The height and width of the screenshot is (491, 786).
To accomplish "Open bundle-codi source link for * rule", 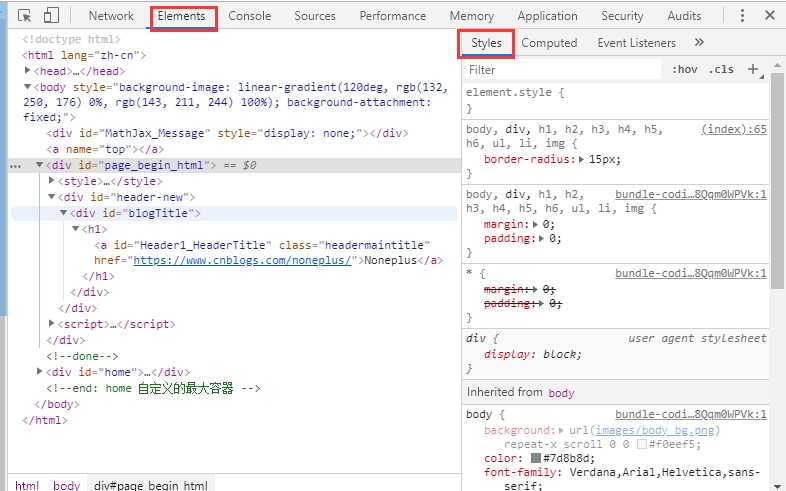I will pyautogui.click(x=691, y=274).
